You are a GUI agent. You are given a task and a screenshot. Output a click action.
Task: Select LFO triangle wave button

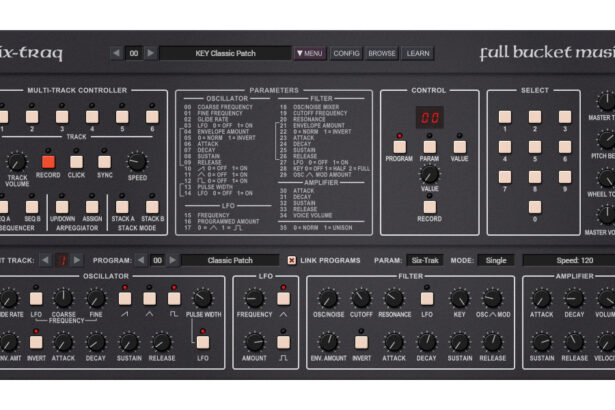click(283, 299)
